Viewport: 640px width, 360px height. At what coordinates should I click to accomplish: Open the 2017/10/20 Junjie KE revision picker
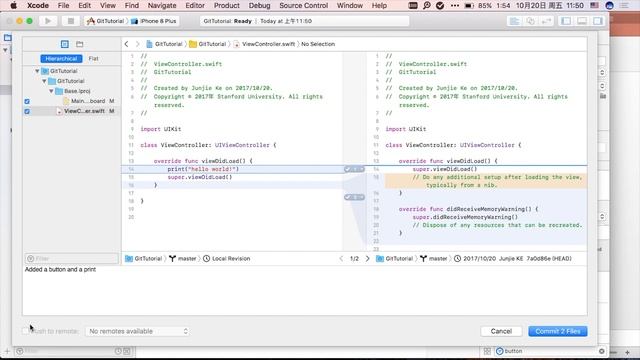(x=513, y=258)
